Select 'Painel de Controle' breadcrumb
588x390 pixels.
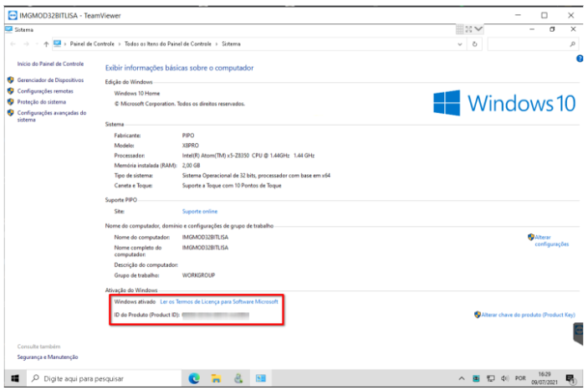(92, 44)
